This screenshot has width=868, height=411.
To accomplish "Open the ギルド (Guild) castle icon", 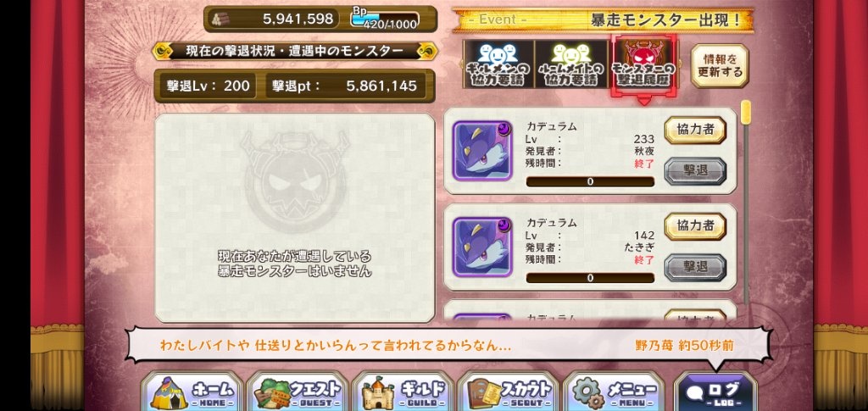I will [403, 392].
